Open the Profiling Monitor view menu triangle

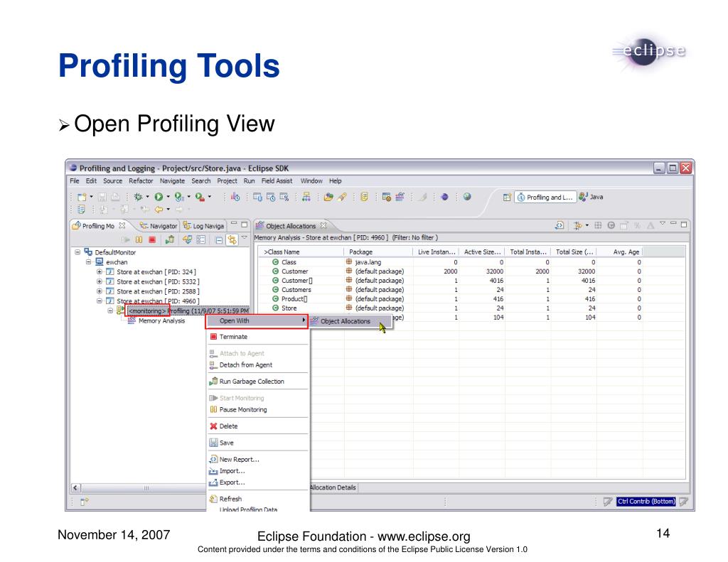click(245, 237)
